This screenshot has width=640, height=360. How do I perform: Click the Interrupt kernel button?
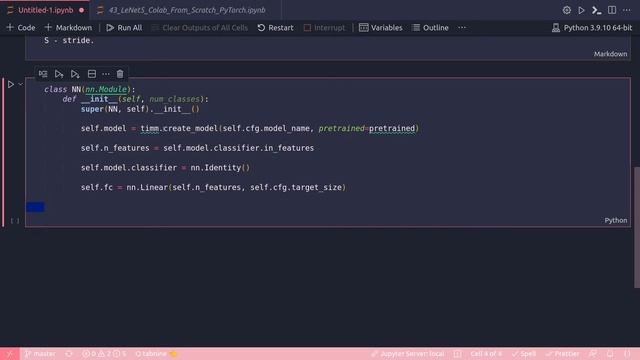pos(324,28)
